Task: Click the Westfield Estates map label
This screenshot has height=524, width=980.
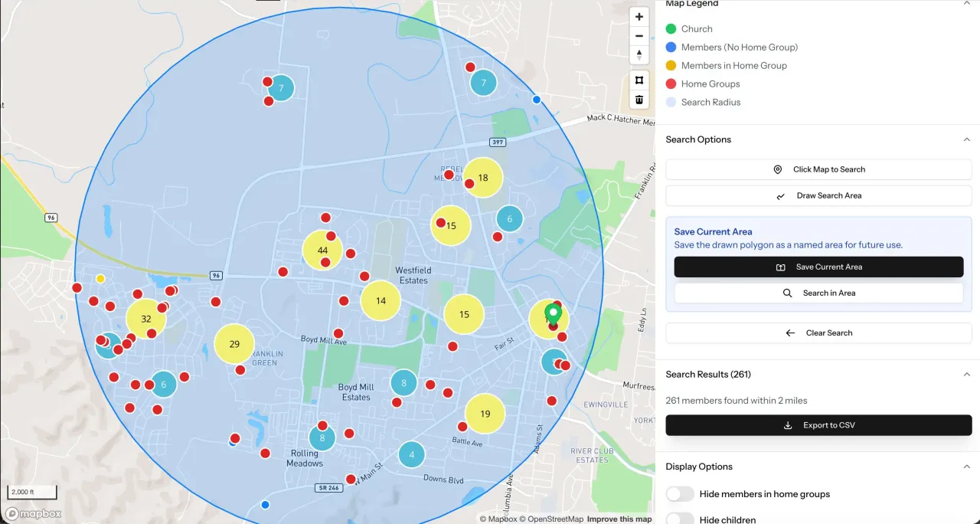Action: (x=413, y=275)
